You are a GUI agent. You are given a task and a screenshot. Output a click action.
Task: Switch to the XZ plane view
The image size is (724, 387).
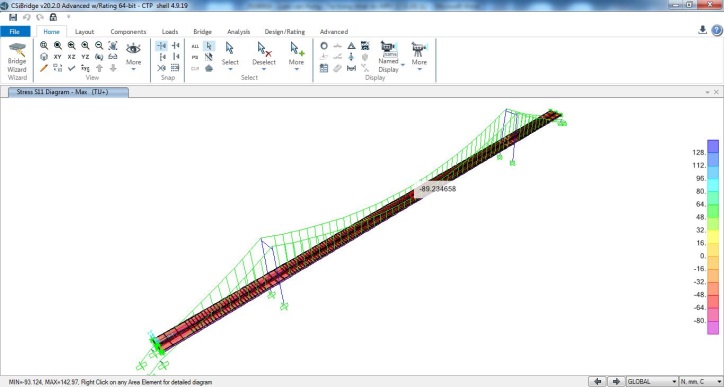(x=72, y=57)
